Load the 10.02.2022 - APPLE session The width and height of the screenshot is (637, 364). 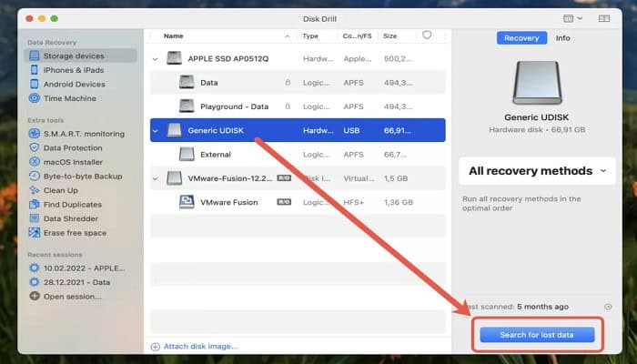[x=84, y=268]
